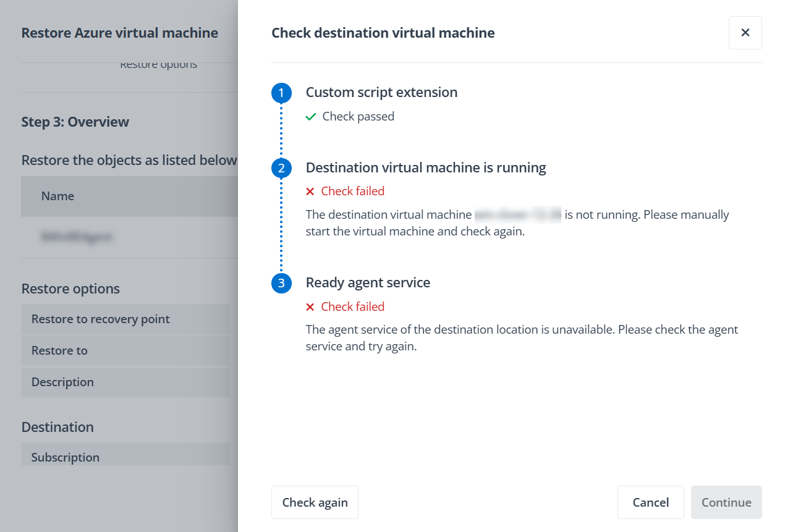Click the red failed icon beside agent service

(310, 306)
